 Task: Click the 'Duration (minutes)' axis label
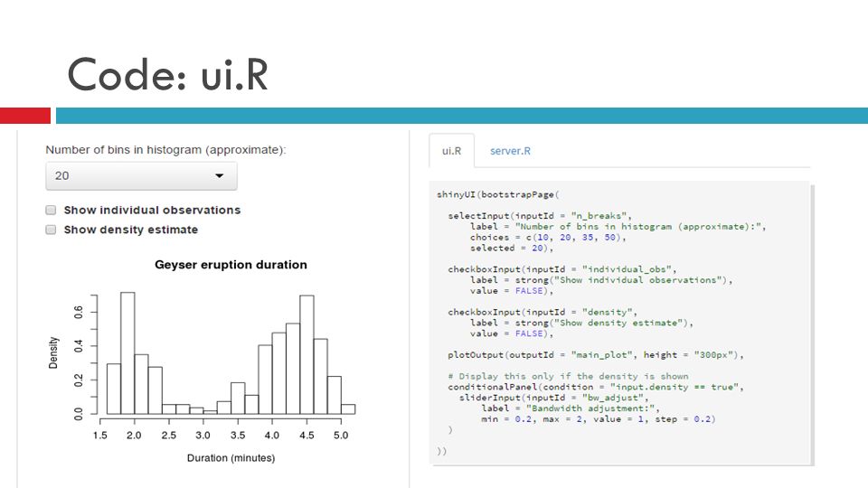pos(231,458)
